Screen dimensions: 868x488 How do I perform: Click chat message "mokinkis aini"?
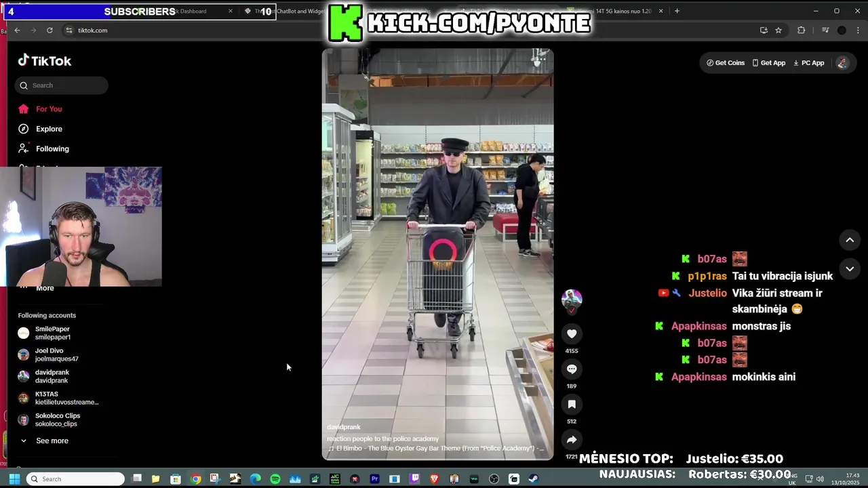tap(764, 377)
